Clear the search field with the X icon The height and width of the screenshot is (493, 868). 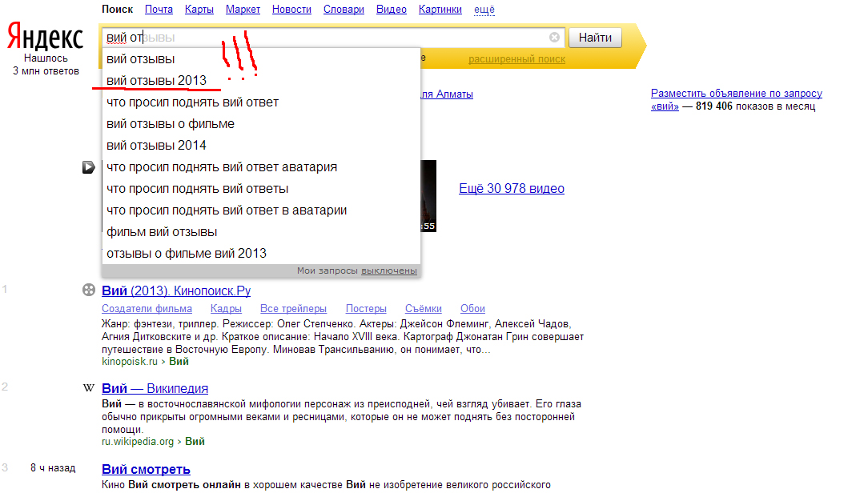[x=554, y=37]
